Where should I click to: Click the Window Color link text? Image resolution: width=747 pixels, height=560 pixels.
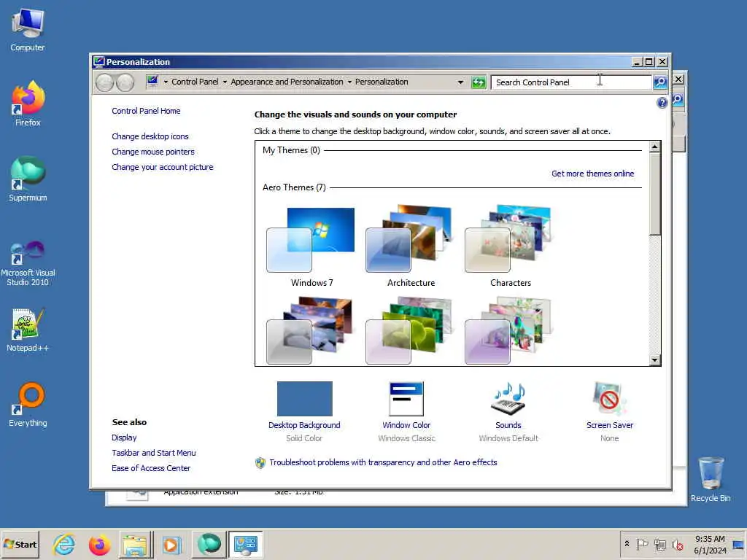tap(406, 425)
